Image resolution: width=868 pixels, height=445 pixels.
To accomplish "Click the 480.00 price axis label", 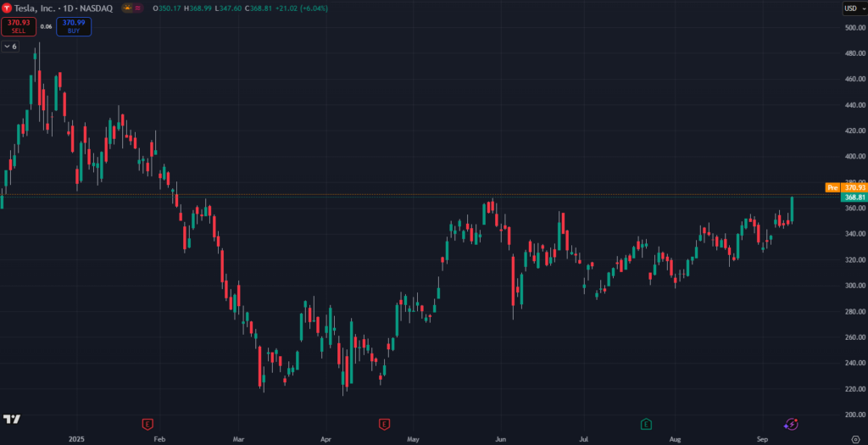I will click(x=854, y=53).
